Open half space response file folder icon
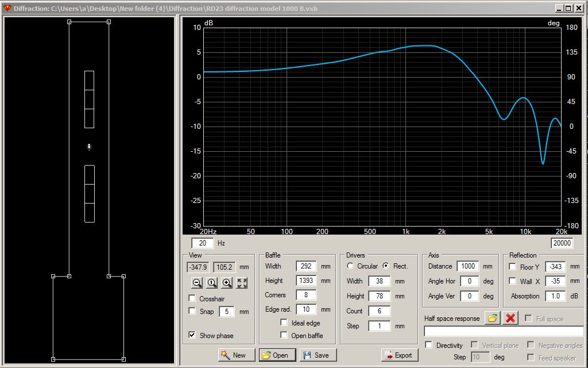The image size is (588, 368). coord(492,318)
